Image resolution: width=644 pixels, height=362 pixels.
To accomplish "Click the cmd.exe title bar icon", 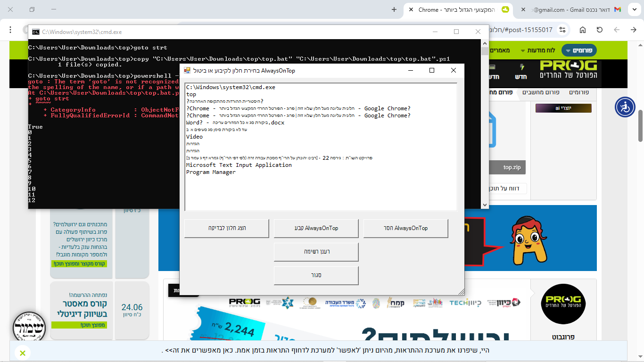I will (x=35, y=32).
